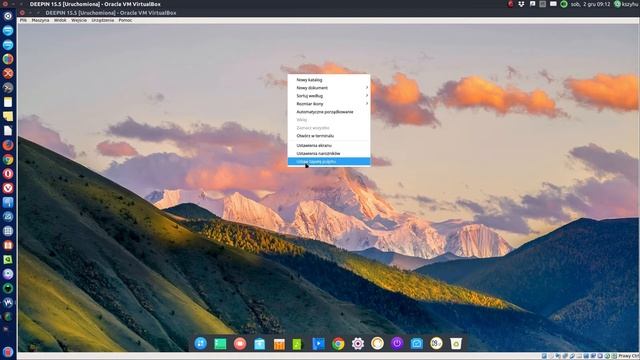Screen dimensions: 640x360
Task: Expand the Sortuj według submenu
Action: tap(329, 96)
